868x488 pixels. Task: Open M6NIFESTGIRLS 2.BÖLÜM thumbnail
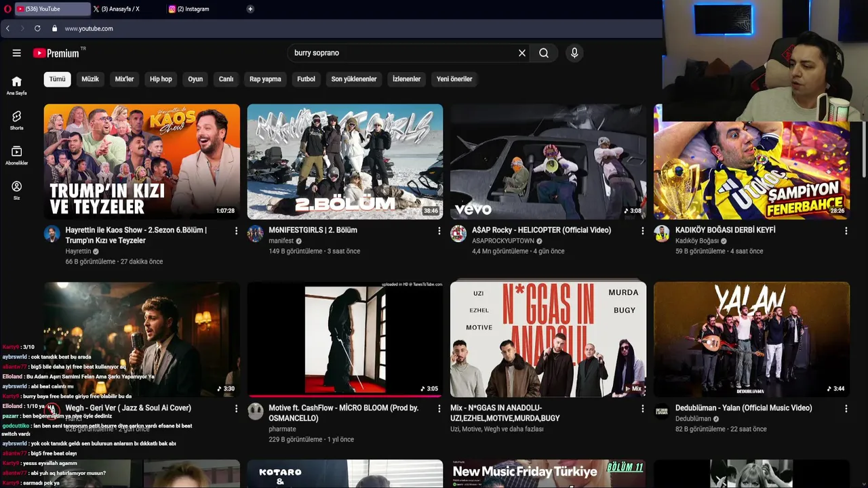[x=345, y=161]
